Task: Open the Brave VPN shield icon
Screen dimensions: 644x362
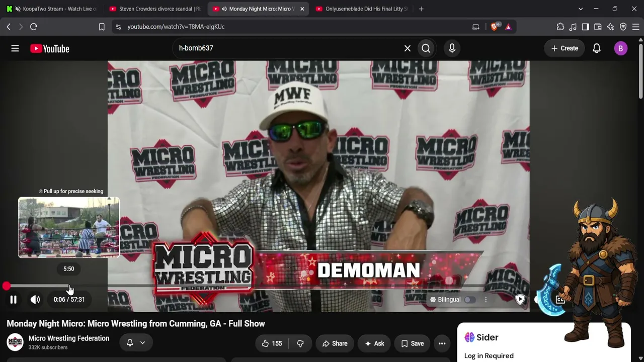Action: 623,27
